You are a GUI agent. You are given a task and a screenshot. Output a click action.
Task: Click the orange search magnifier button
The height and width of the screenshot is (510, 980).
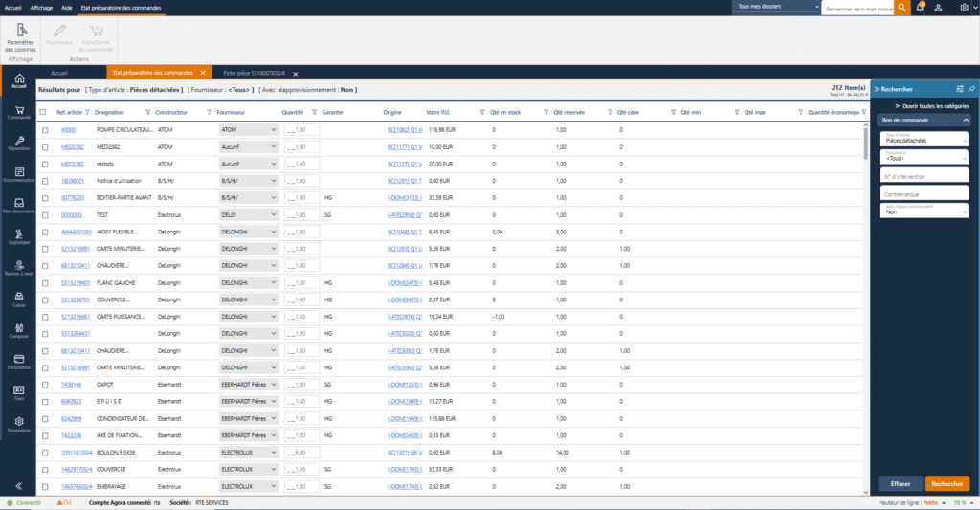click(902, 8)
